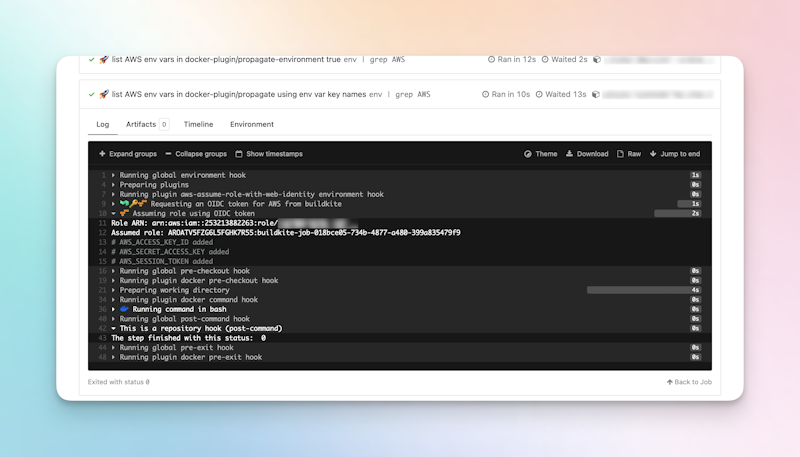This screenshot has height=457, width=800.
Task: Click the '# AWS_SESSION_TOKEN added' line
Action: 162,261
